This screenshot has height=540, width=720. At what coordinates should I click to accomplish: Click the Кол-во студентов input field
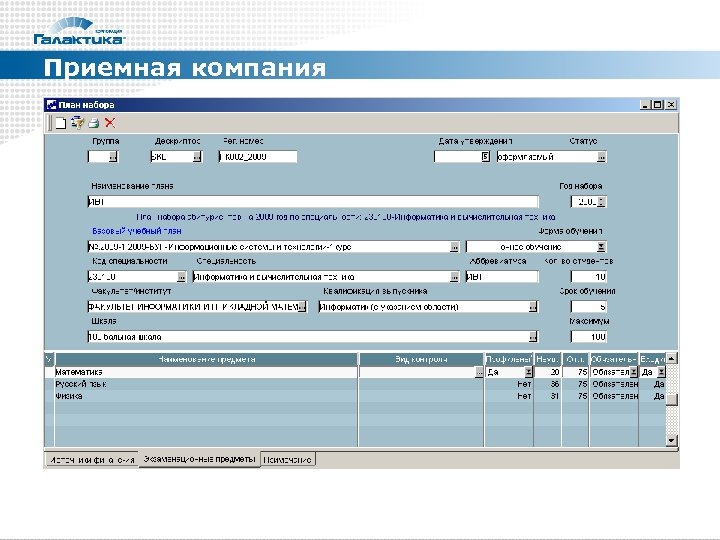588,277
